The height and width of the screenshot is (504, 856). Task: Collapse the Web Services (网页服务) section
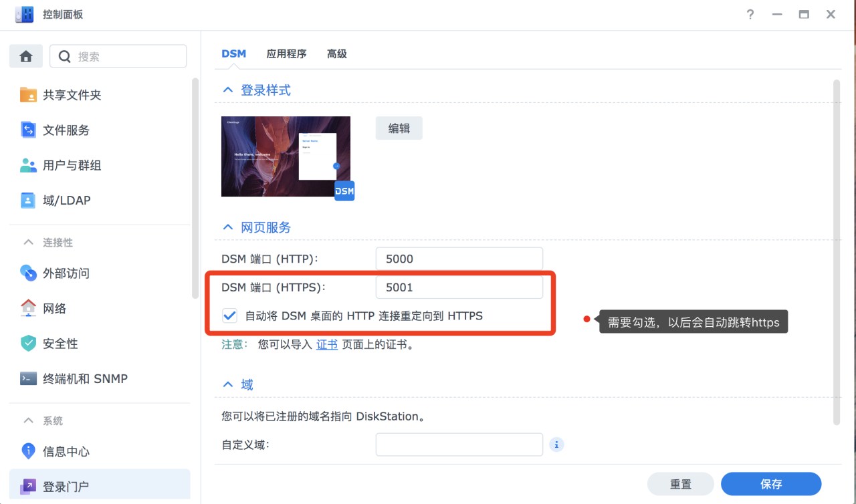pos(228,227)
